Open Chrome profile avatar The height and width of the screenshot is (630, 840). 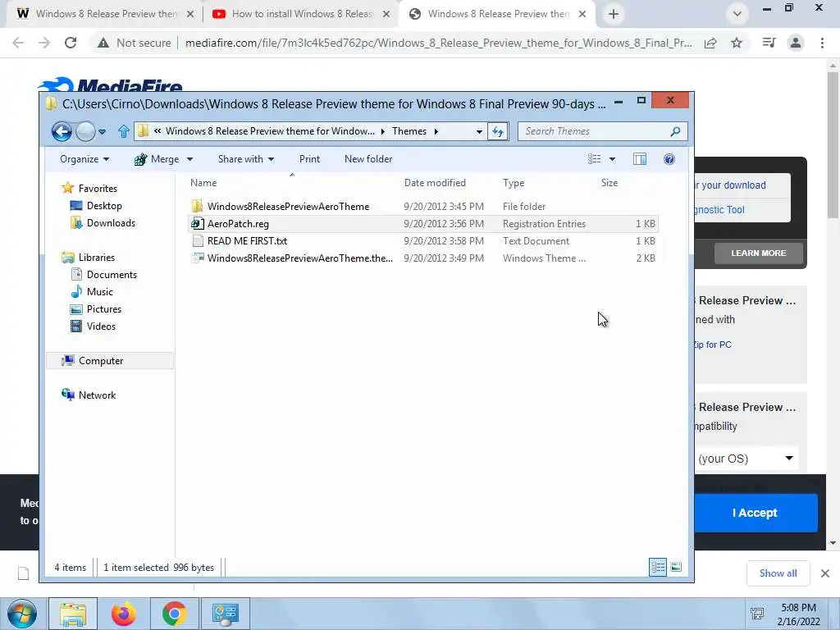coord(796,43)
